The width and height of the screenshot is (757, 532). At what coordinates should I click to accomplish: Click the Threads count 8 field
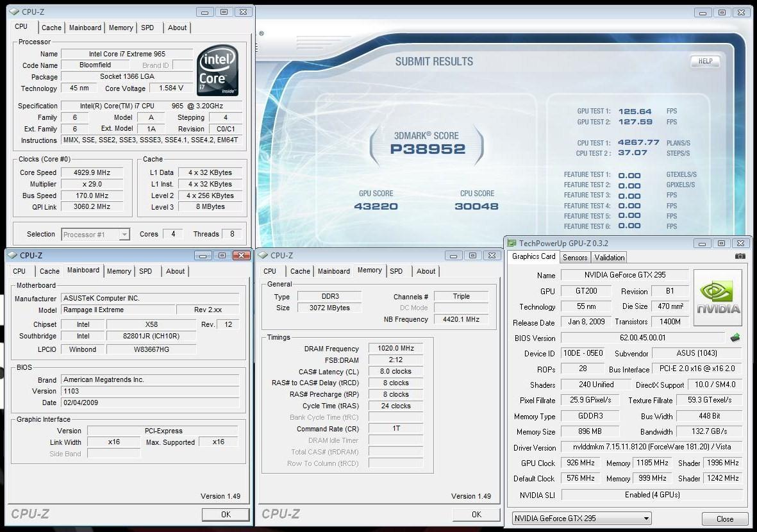(232, 234)
